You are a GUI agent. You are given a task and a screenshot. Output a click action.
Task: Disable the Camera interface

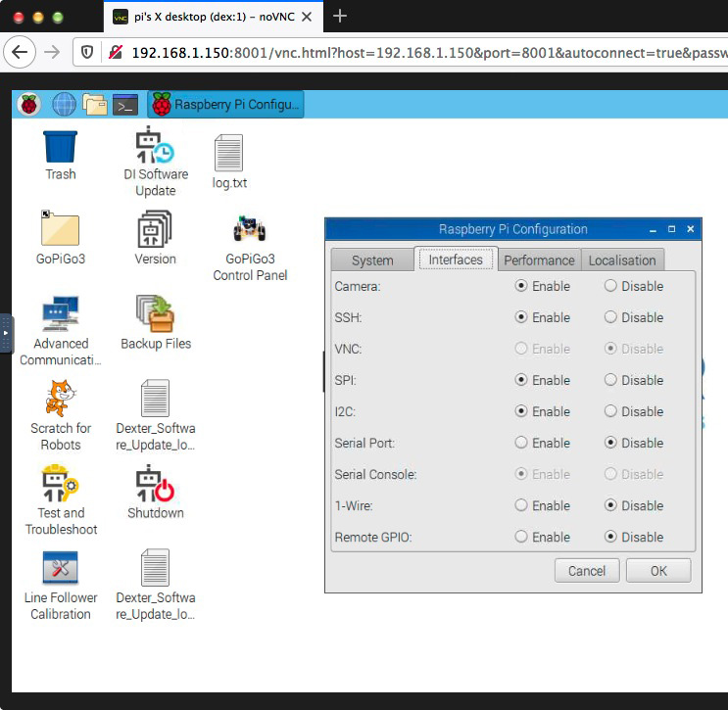pyautogui.click(x=610, y=286)
